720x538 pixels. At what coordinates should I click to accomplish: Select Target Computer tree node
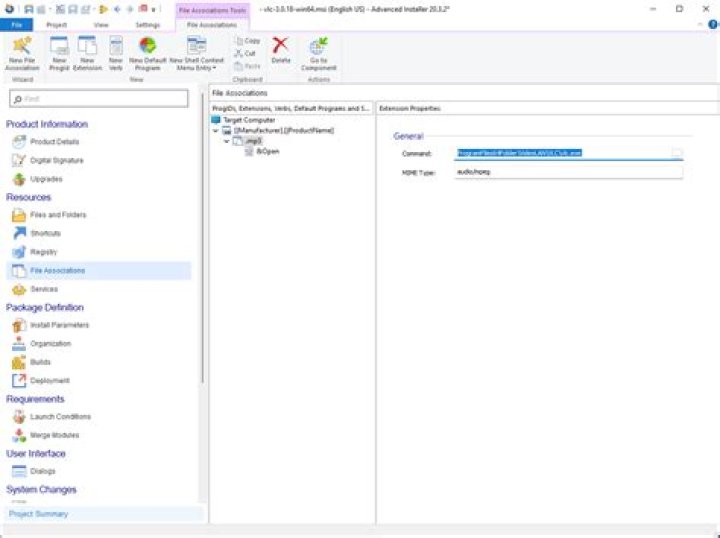[x=249, y=120]
